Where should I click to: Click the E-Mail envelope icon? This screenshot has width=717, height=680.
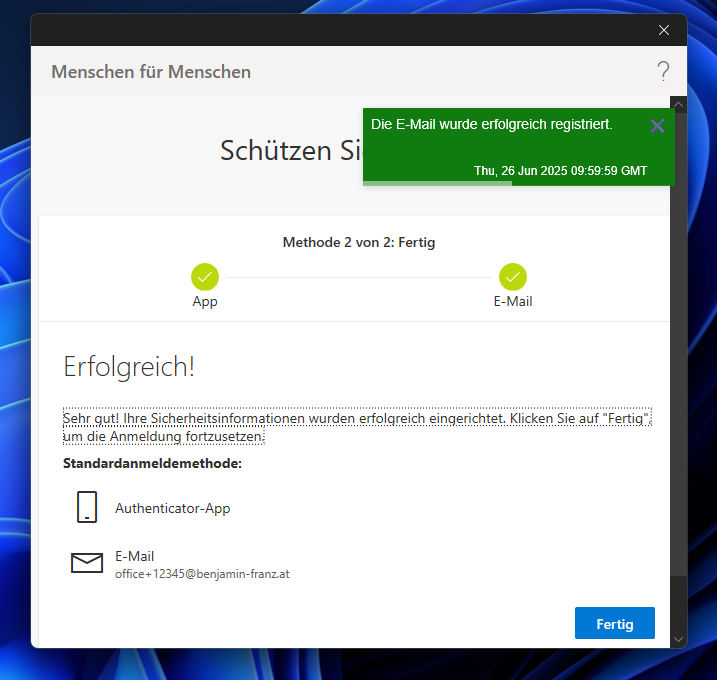point(87,563)
